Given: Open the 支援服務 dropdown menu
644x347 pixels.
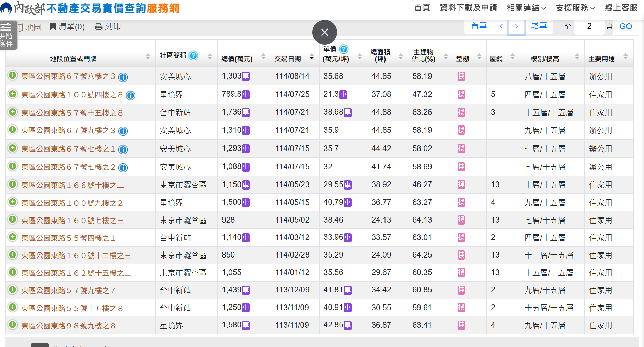Looking at the screenshot, I should (575, 8).
